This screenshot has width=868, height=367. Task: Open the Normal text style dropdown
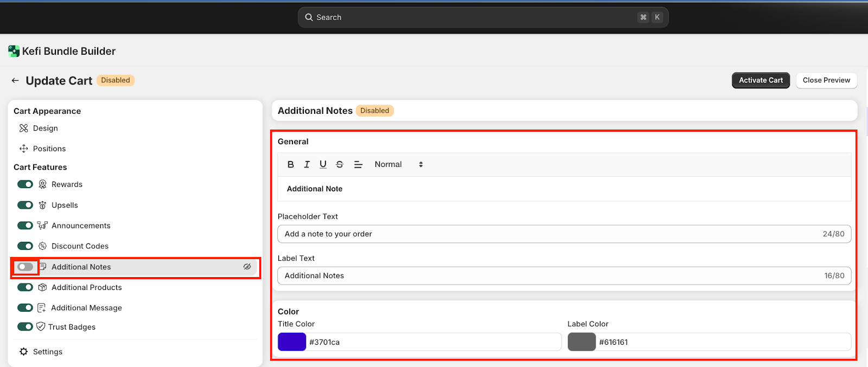click(x=399, y=164)
